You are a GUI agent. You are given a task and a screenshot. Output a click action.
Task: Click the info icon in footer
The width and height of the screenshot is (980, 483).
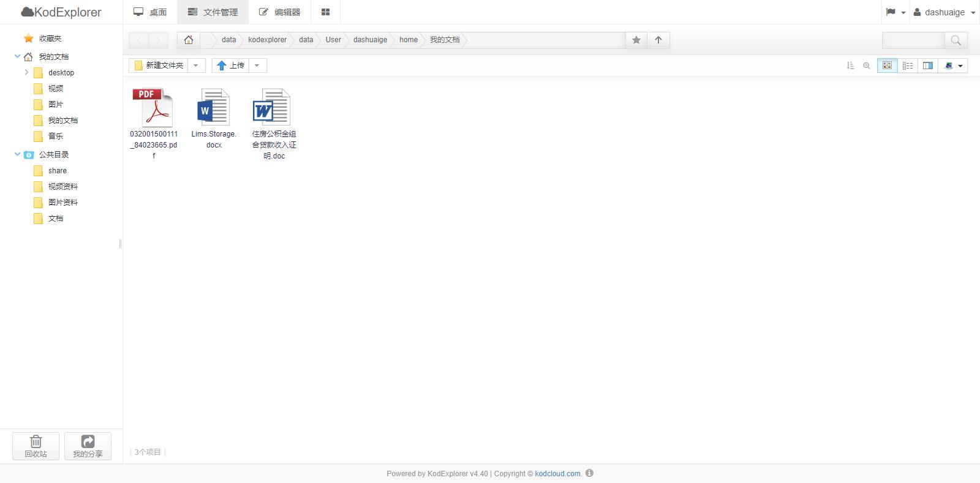(x=589, y=473)
